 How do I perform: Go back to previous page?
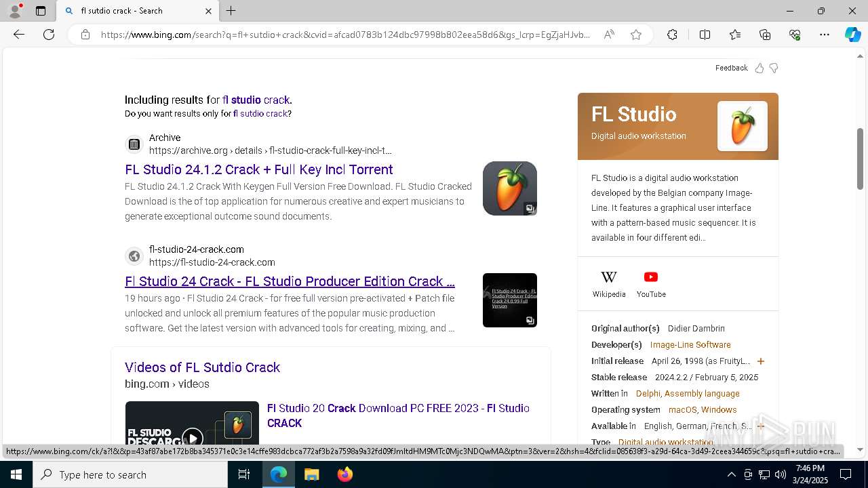click(x=19, y=35)
